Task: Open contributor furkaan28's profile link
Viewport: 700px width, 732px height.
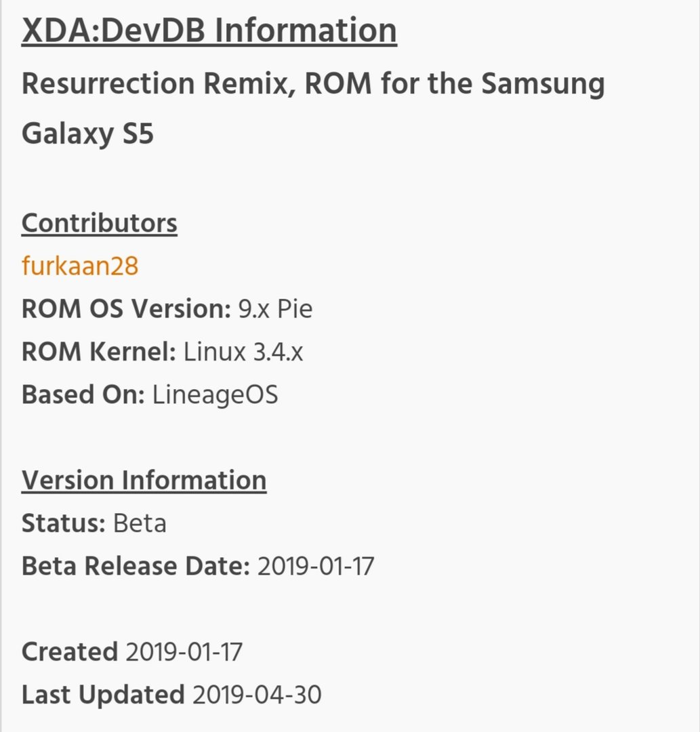Action: tap(80, 266)
